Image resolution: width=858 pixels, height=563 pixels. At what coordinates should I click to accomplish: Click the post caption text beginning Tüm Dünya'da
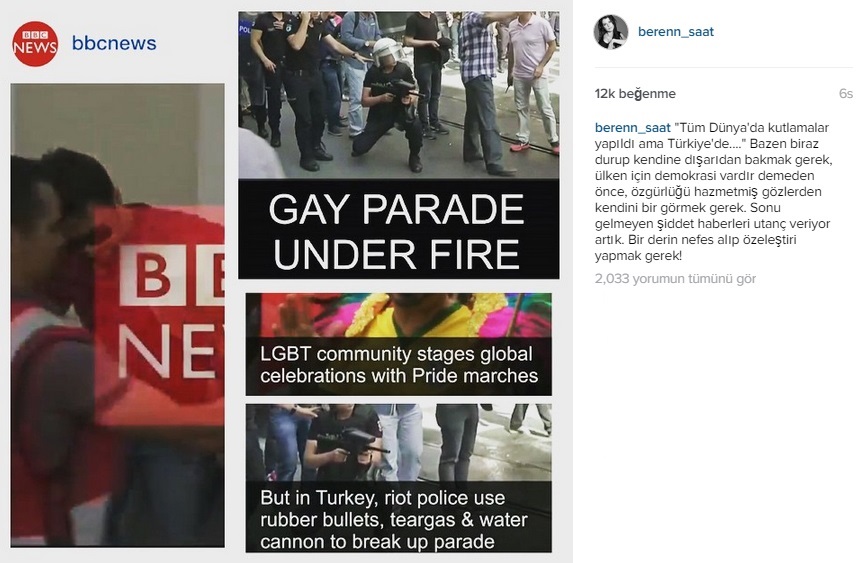(x=712, y=191)
